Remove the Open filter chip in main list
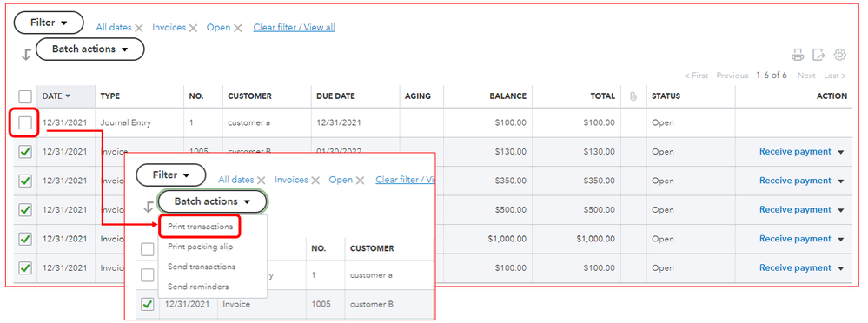This screenshot has width=868, height=323. [x=237, y=28]
